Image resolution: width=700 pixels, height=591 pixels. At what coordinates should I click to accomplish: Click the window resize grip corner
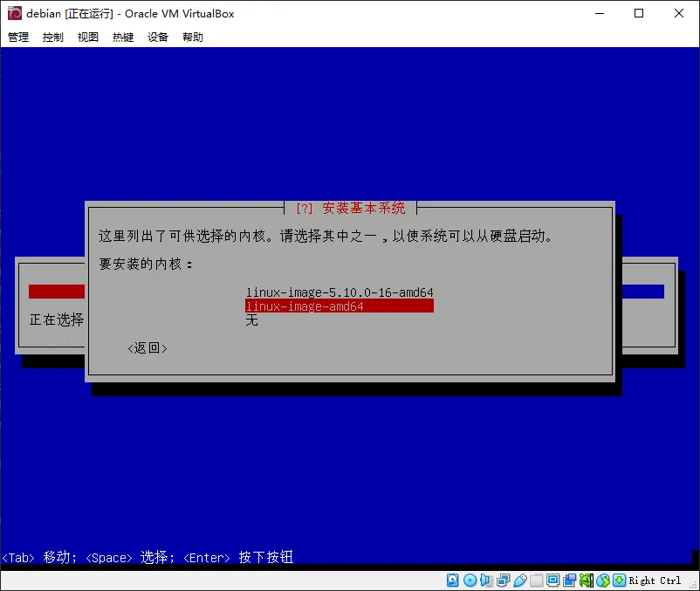[x=693, y=585]
